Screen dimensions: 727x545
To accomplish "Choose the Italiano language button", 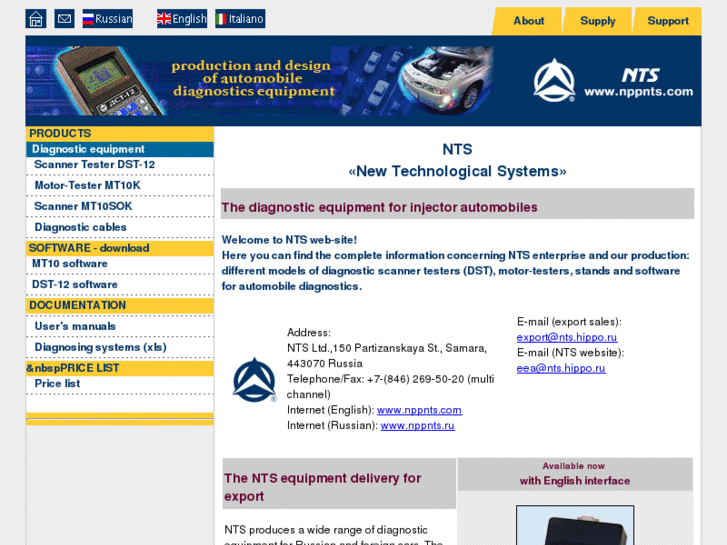I will [240, 19].
